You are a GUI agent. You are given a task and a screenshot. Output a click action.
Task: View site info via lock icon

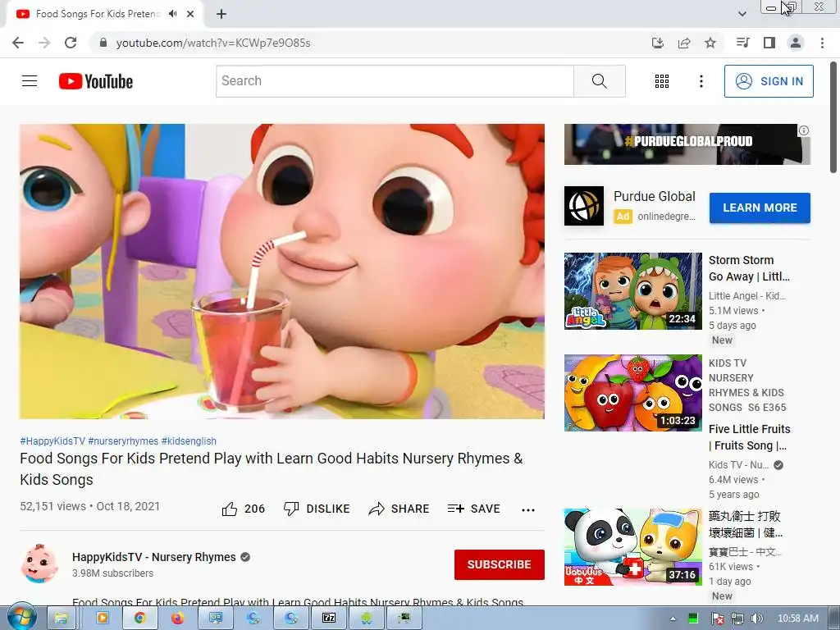tap(103, 43)
